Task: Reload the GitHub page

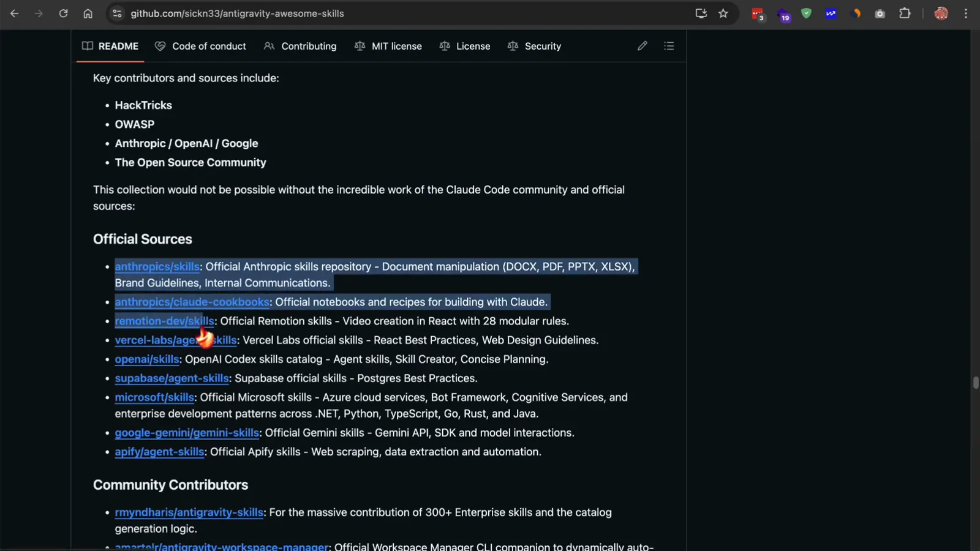Action: [x=63, y=13]
